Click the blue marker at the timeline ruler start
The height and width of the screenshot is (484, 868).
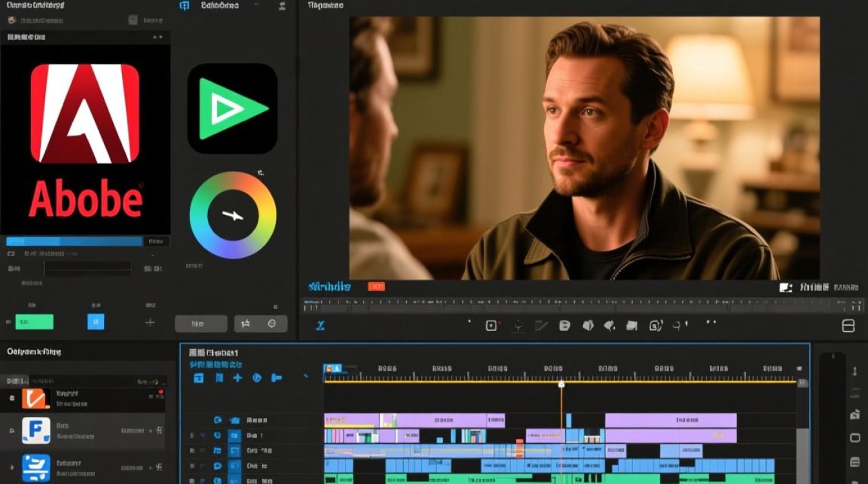tap(333, 368)
